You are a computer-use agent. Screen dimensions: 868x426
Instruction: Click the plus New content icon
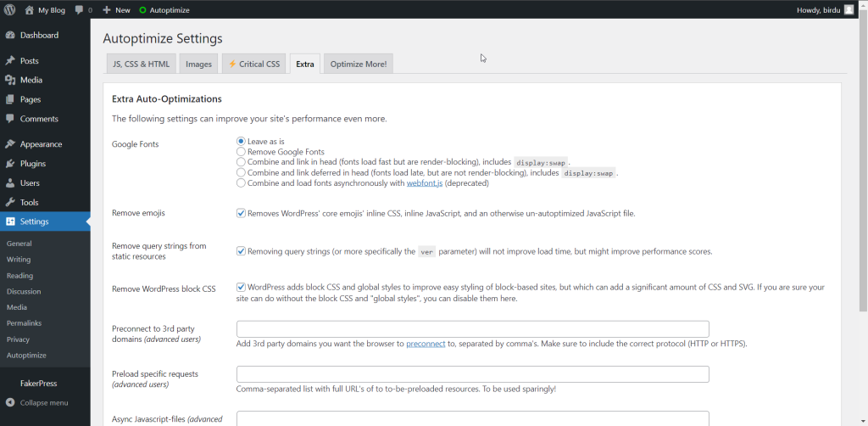[x=107, y=9]
